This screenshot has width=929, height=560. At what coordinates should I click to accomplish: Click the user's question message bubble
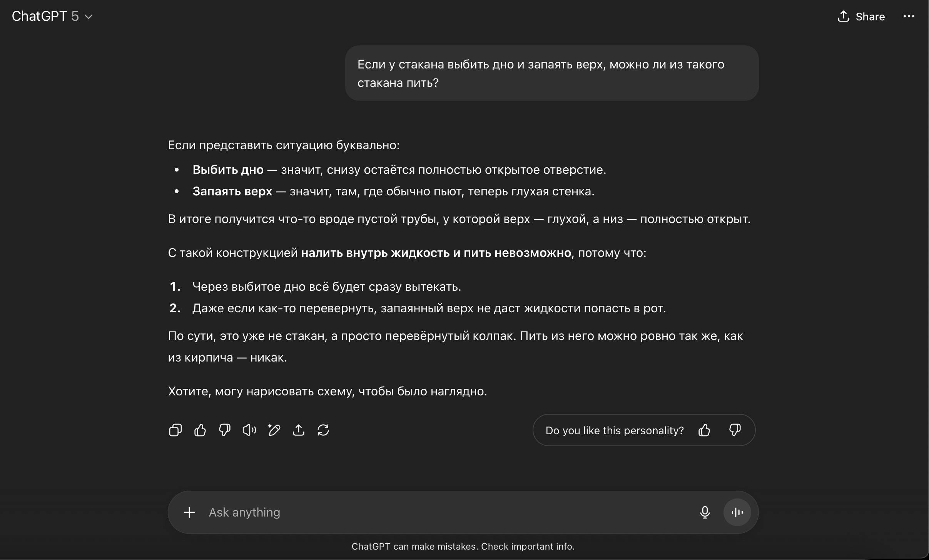tap(551, 73)
